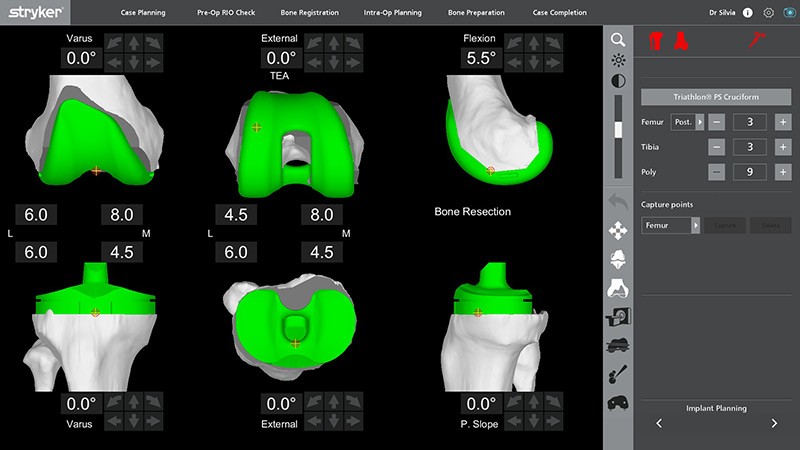The height and width of the screenshot is (450, 800).
Task: Click the Tibia size value field
Action: coord(749,147)
